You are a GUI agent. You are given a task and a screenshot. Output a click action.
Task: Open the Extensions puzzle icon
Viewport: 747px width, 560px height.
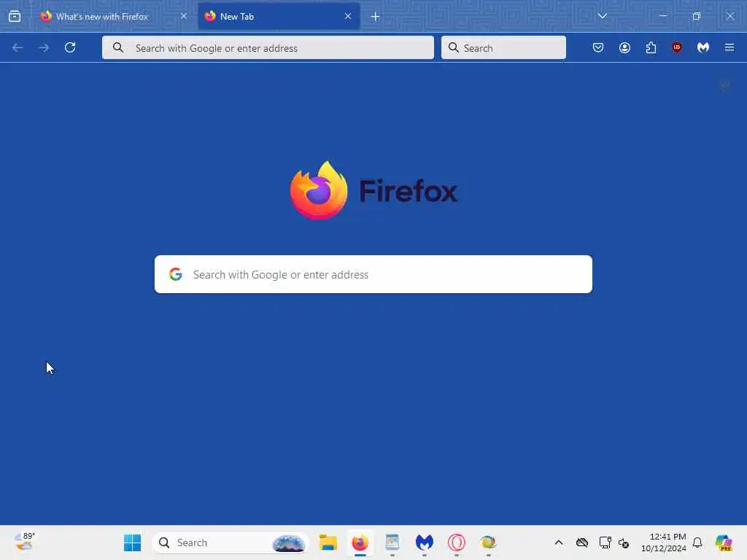(651, 47)
